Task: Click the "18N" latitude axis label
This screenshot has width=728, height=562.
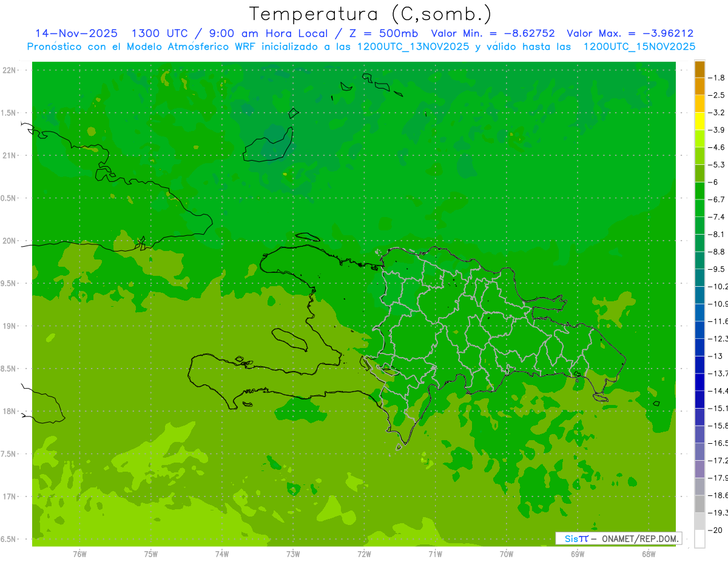Action: point(10,412)
